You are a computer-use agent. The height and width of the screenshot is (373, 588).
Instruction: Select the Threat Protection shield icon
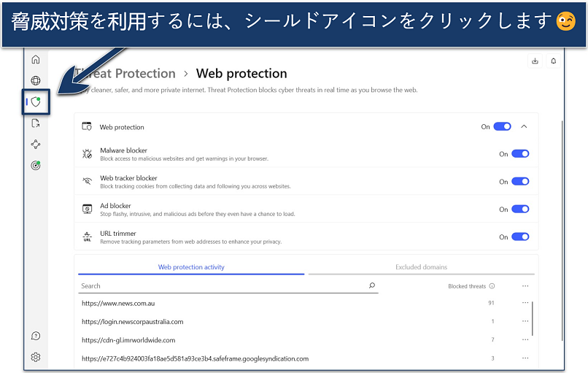(x=36, y=102)
